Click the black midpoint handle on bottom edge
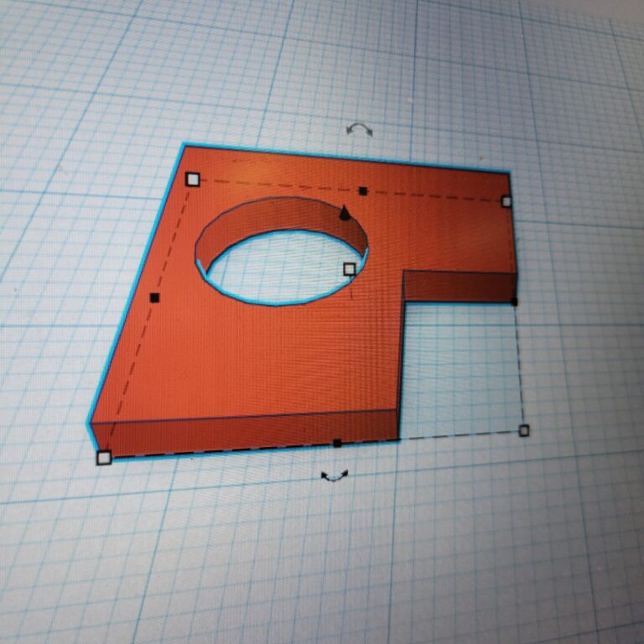 (x=337, y=443)
